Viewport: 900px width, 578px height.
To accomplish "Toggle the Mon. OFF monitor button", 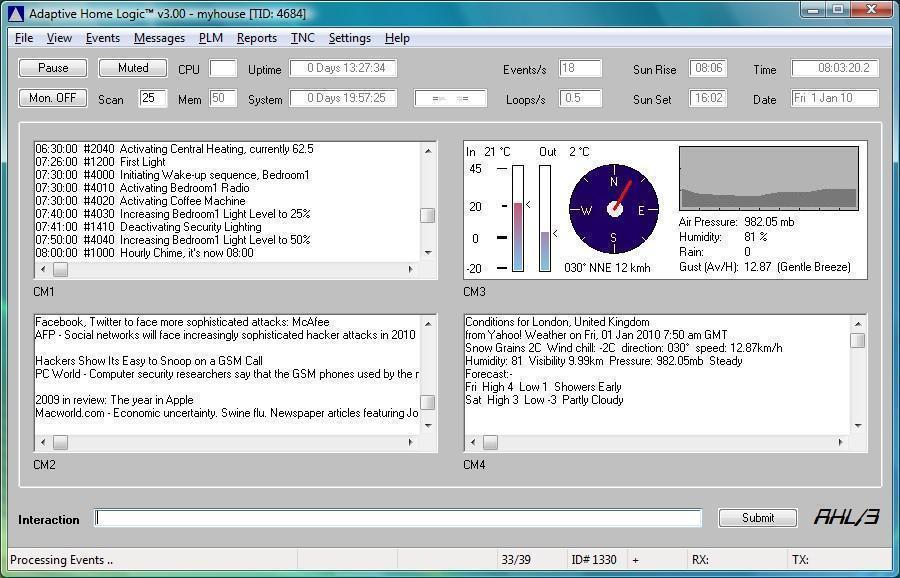I will (x=53, y=98).
